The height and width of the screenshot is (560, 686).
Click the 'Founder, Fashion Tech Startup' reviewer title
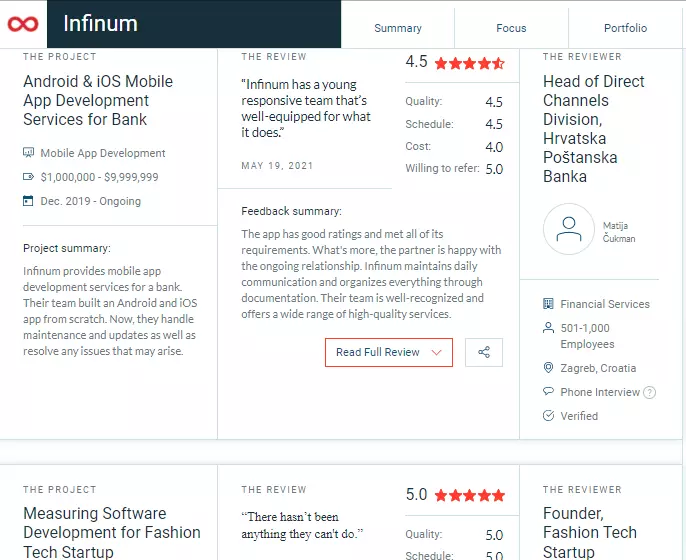590,532
